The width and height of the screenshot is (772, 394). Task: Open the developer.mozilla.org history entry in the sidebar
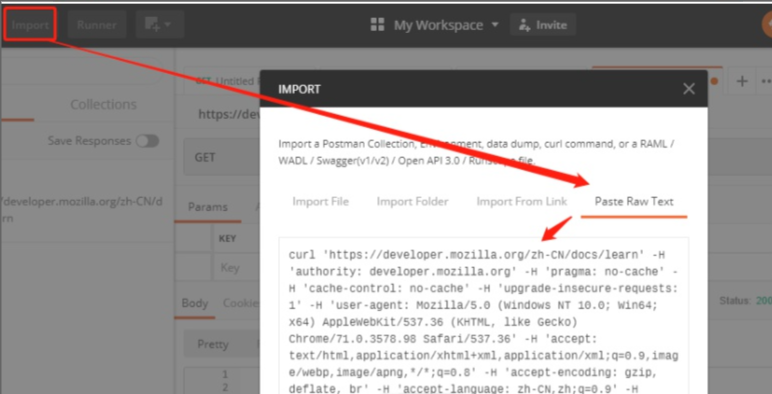pos(83,210)
